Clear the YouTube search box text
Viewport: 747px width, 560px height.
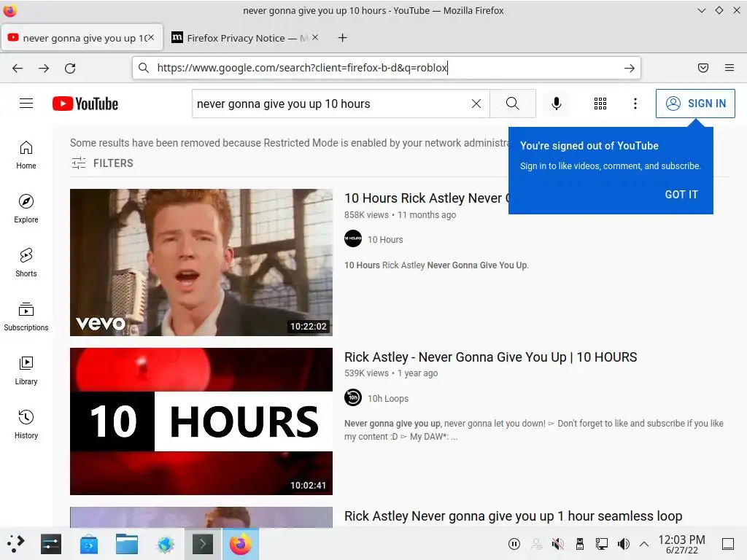[x=476, y=104]
